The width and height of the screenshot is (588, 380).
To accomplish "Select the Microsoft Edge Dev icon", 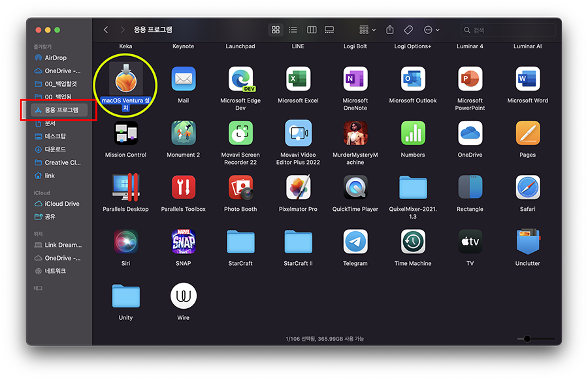I will click(240, 79).
